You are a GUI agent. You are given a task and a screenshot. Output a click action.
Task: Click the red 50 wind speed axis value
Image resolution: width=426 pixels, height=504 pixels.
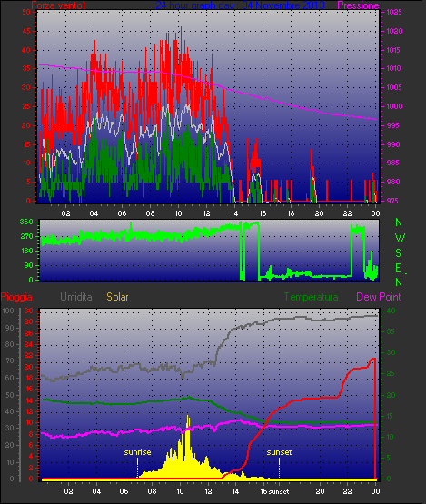click(26, 12)
